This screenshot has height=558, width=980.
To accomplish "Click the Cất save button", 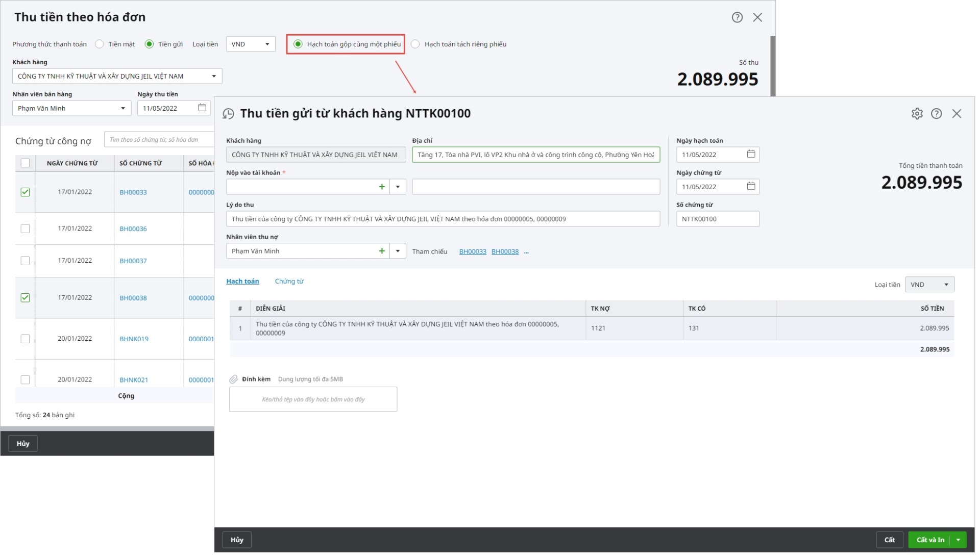I will pyautogui.click(x=889, y=540).
